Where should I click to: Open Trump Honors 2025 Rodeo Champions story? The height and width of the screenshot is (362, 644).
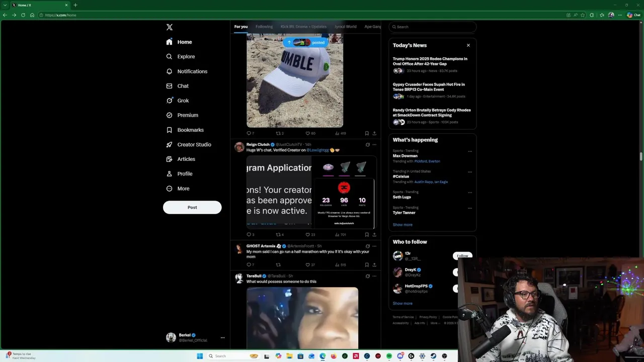pos(430,61)
